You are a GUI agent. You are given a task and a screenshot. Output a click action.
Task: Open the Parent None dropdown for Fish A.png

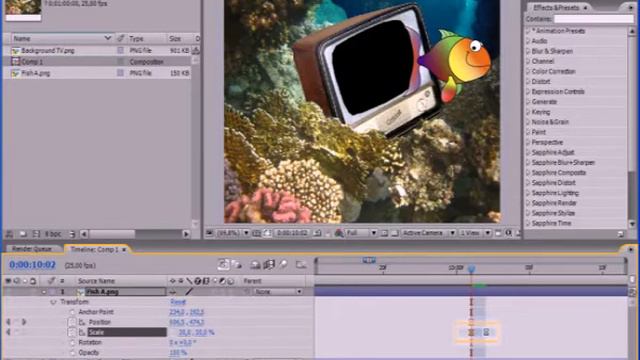tap(278, 291)
